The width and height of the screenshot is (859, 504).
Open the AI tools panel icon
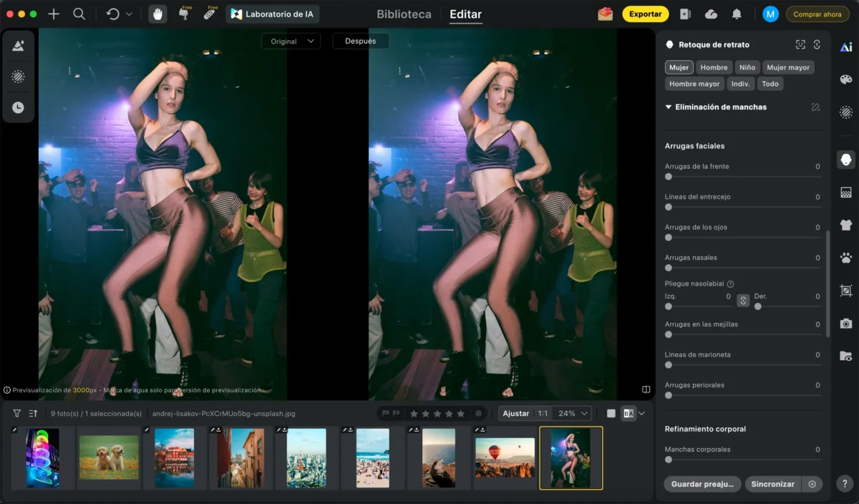click(x=846, y=47)
